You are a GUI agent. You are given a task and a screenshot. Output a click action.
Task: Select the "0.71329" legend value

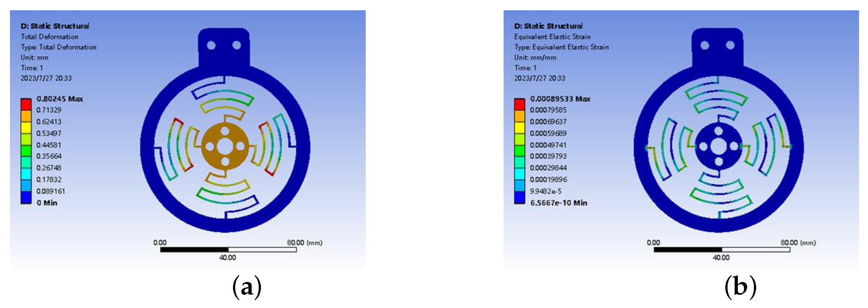[49, 110]
